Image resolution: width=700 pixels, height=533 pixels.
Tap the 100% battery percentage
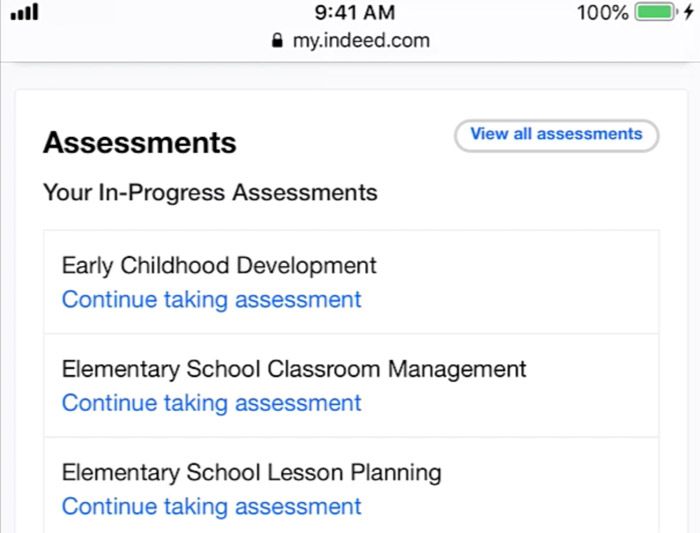[603, 13]
